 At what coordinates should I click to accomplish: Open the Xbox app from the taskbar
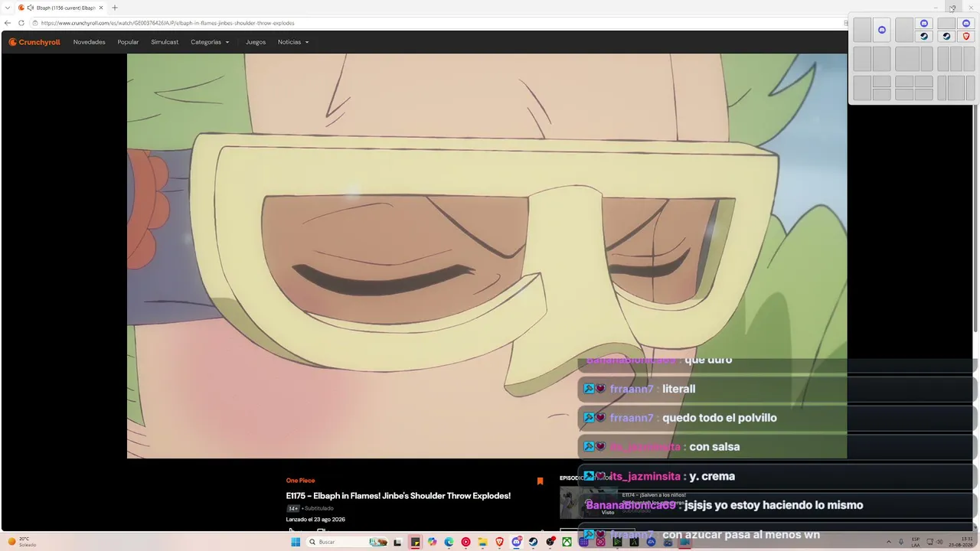pyautogui.click(x=567, y=542)
